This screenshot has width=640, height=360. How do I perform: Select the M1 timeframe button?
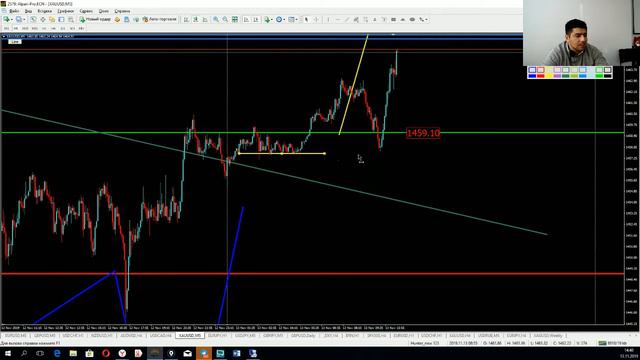[x=6, y=28]
